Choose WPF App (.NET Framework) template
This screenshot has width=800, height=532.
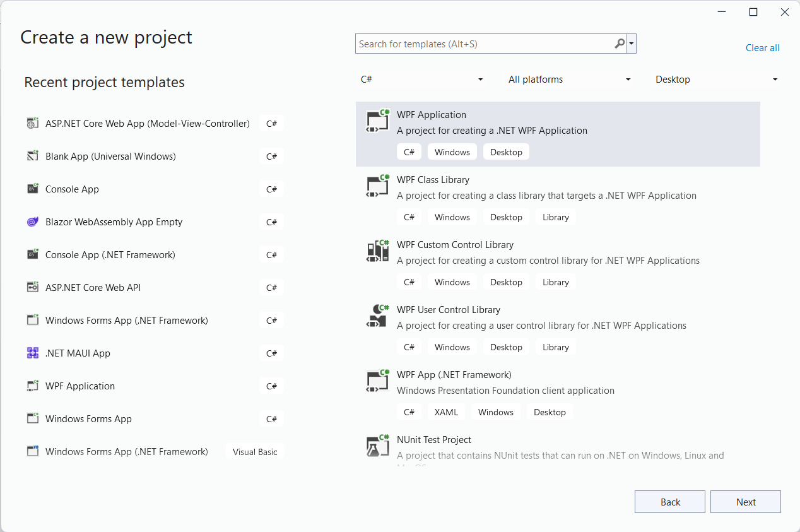(454, 375)
